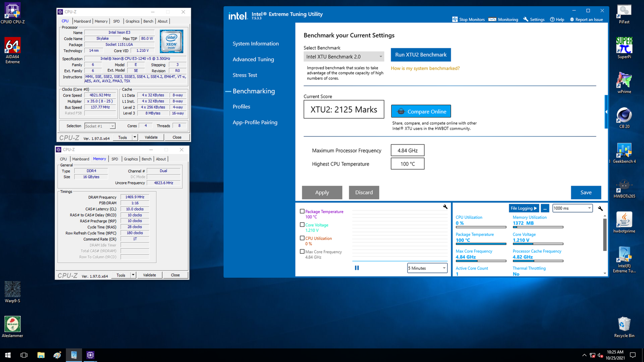Click the Windows Start button
Screen dimensions: 644x362
tap(8, 355)
